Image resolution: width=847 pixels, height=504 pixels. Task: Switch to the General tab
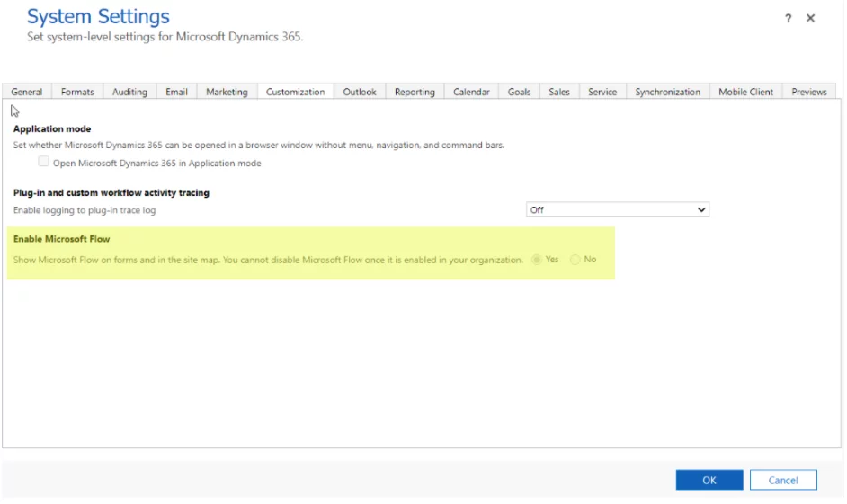coord(26,92)
